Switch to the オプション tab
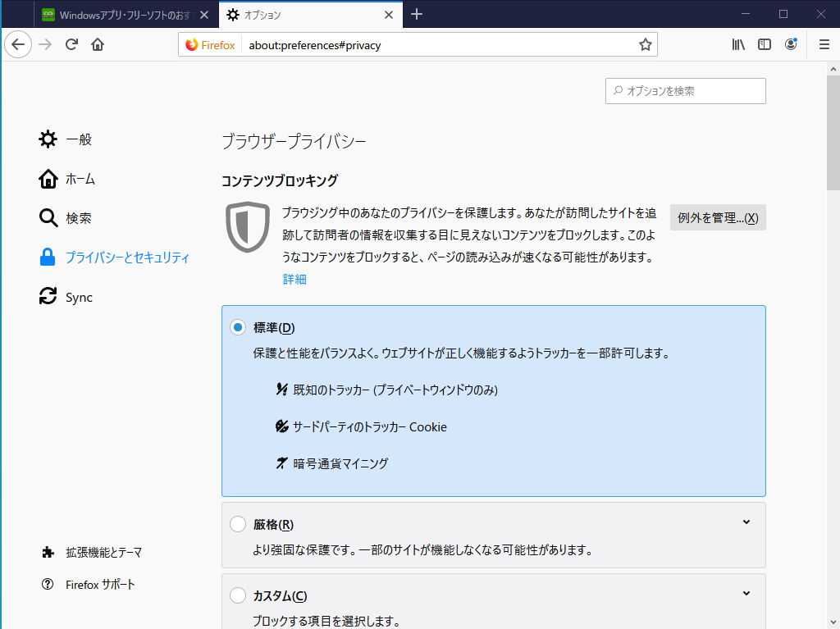Viewport: 840px width, 629px height. (x=304, y=14)
